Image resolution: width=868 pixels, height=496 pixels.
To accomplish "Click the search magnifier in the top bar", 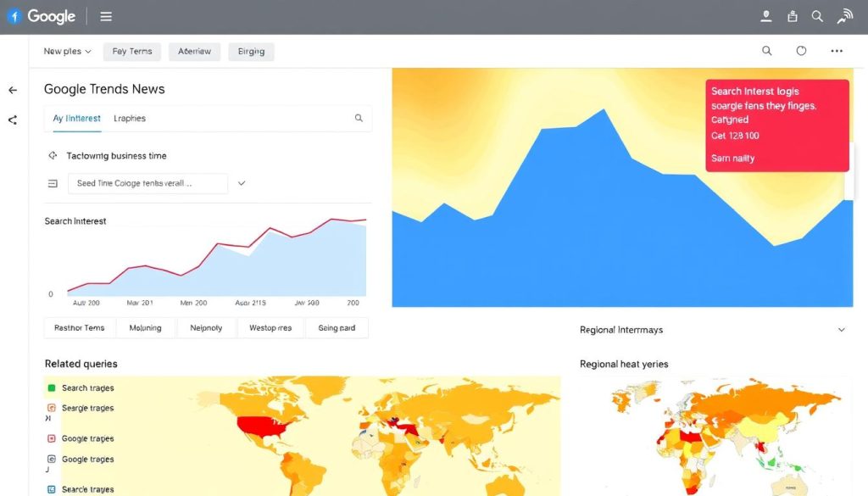I will coord(816,15).
